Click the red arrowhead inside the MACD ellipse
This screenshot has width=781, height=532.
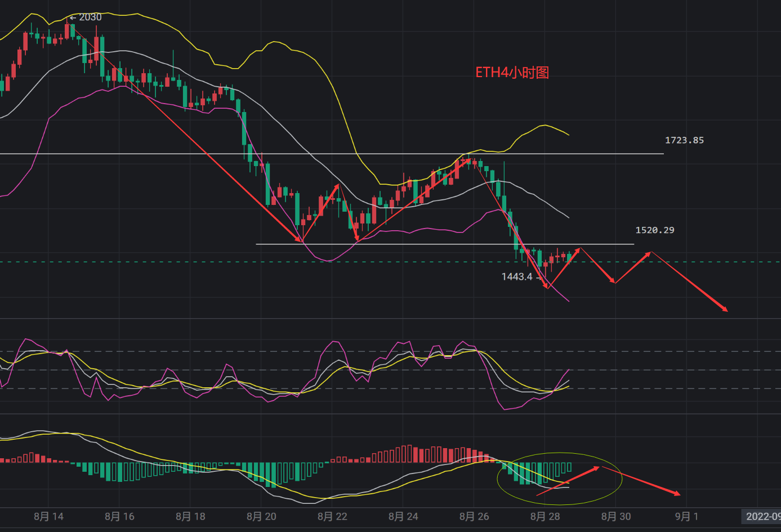coord(596,468)
